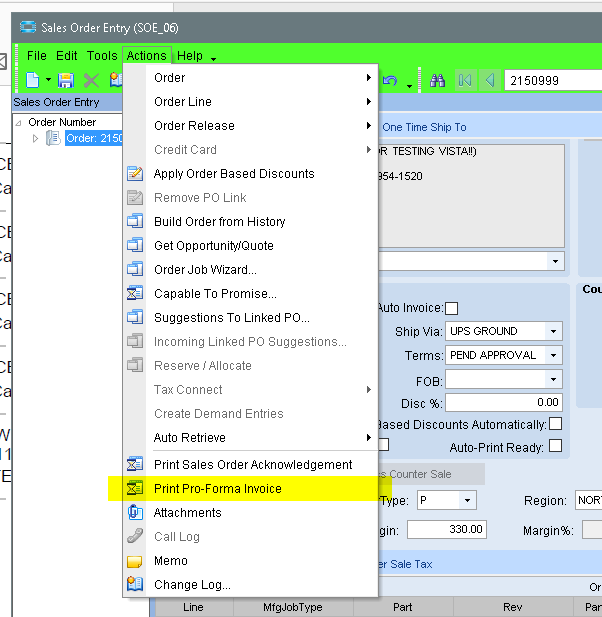602x617 pixels.
Task: Select Print Sales Order Acknowledgement item
Action: pyautogui.click(x=250, y=464)
